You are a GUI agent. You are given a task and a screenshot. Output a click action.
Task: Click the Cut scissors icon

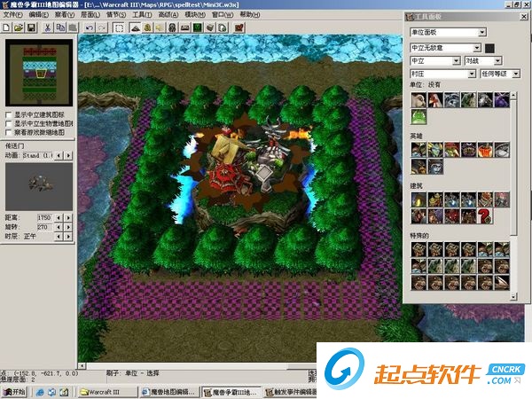tap(48, 27)
